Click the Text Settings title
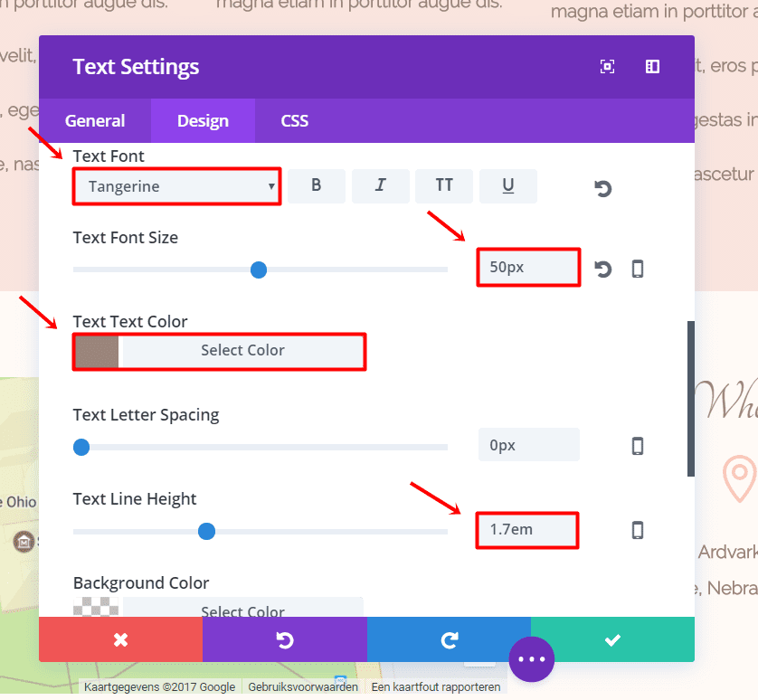Screen dimensions: 758x700 pyautogui.click(x=136, y=67)
